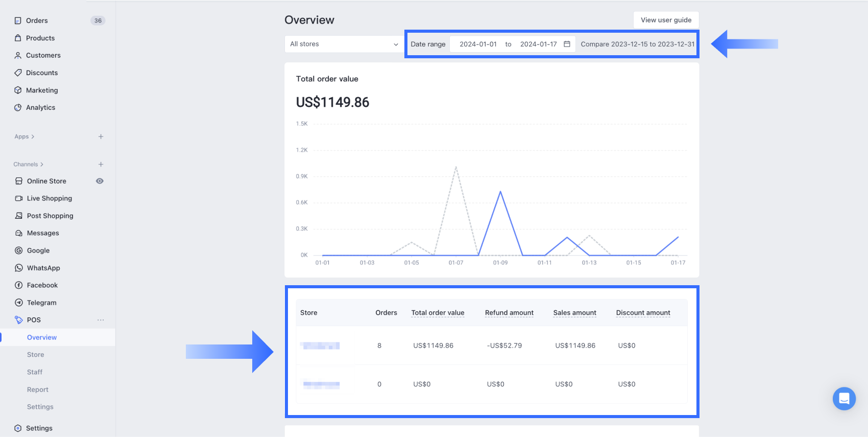Expand the Apps section chevron
The image size is (868, 437).
point(33,136)
